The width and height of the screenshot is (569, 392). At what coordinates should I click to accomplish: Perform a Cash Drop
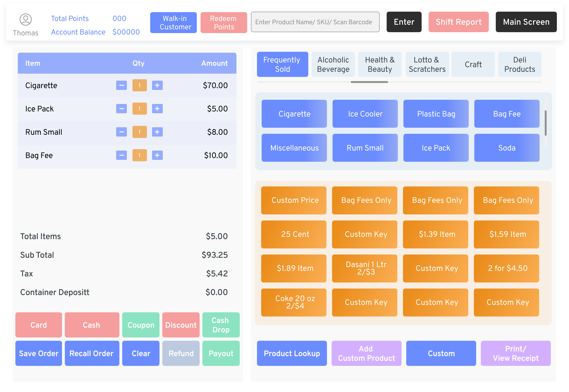(220, 325)
